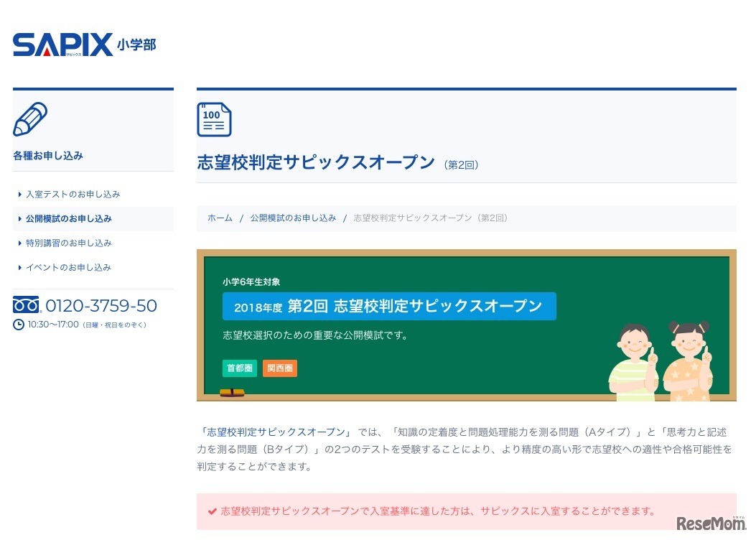
Task: Click the ホーム breadcrumb link
Action: 220,218
